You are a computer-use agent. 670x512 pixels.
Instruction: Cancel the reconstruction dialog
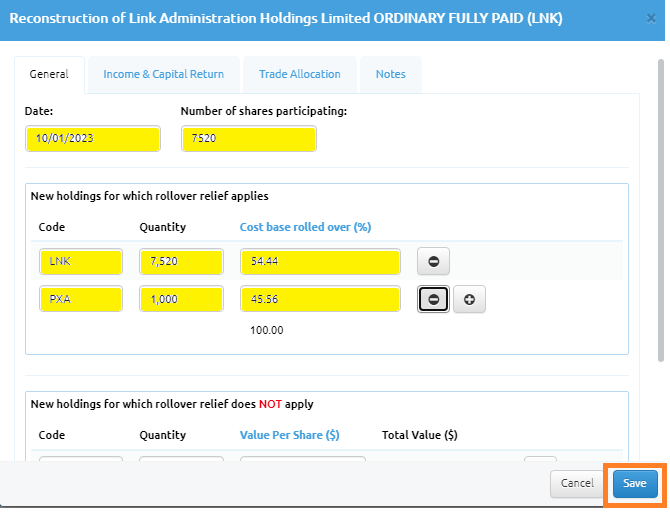(577, 483)
